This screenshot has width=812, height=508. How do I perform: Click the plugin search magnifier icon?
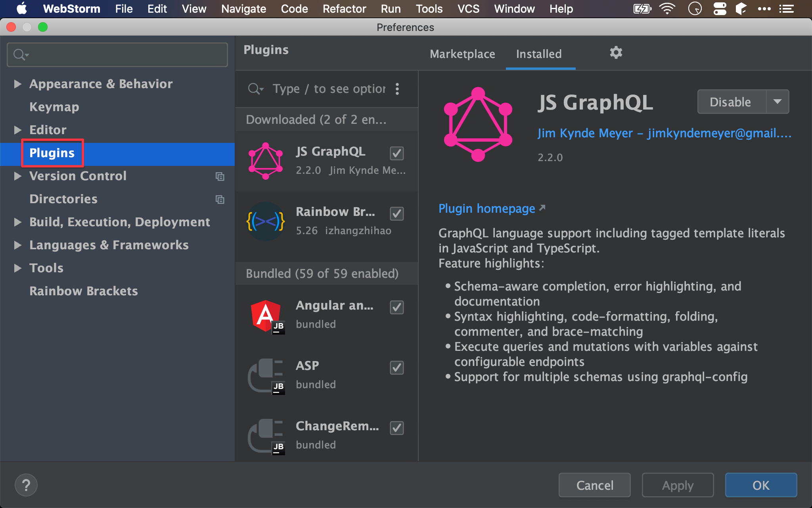click(x=255, y=89)
